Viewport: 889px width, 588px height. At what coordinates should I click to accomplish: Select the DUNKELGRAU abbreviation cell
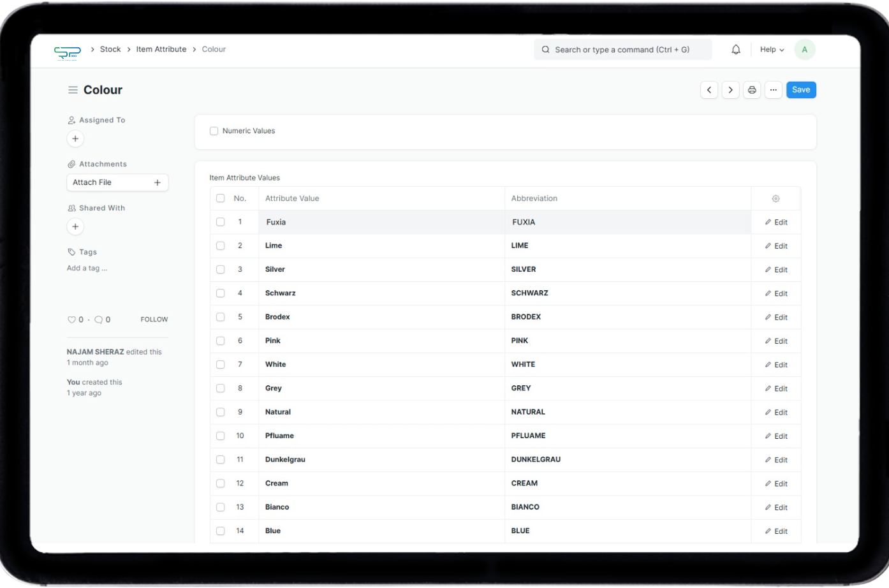point(628,460)
